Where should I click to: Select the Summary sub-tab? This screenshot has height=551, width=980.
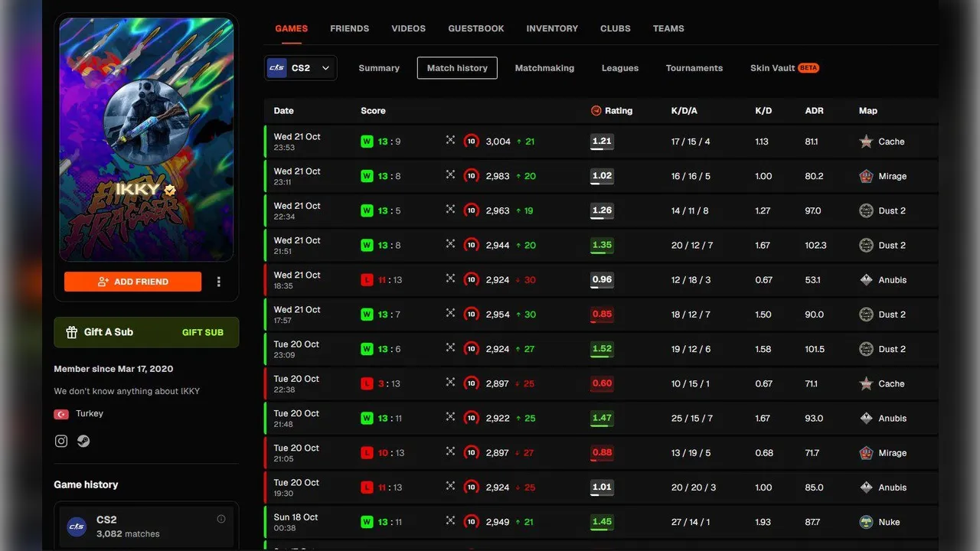pos(379,68)
